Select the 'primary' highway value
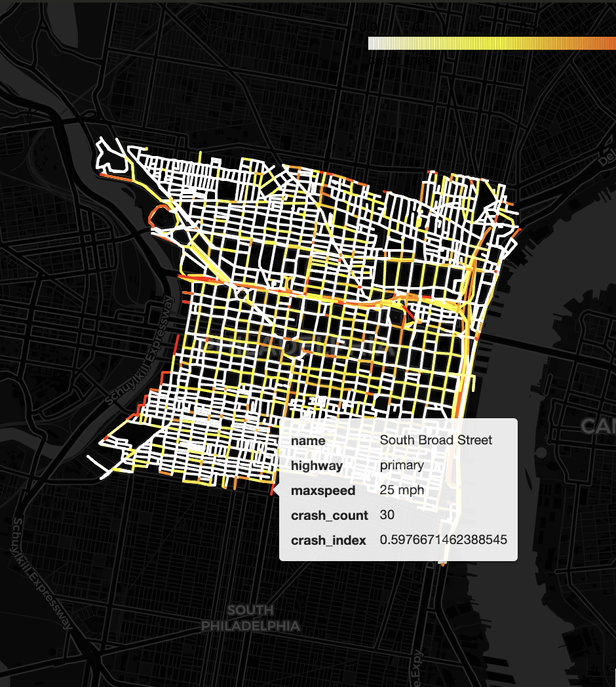Viewport: 616px width, 687px height. pos(402,465)
